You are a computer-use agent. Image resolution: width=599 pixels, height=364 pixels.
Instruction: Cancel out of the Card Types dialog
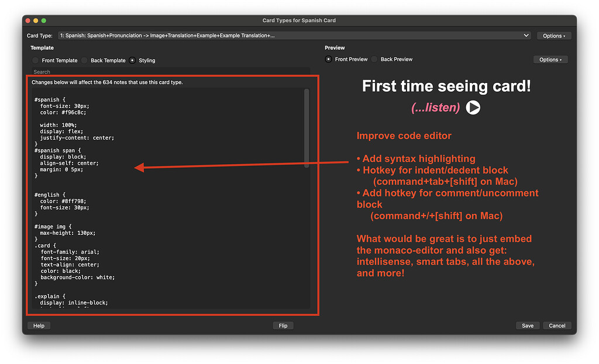pyautogui.click(x=556, y=325)
